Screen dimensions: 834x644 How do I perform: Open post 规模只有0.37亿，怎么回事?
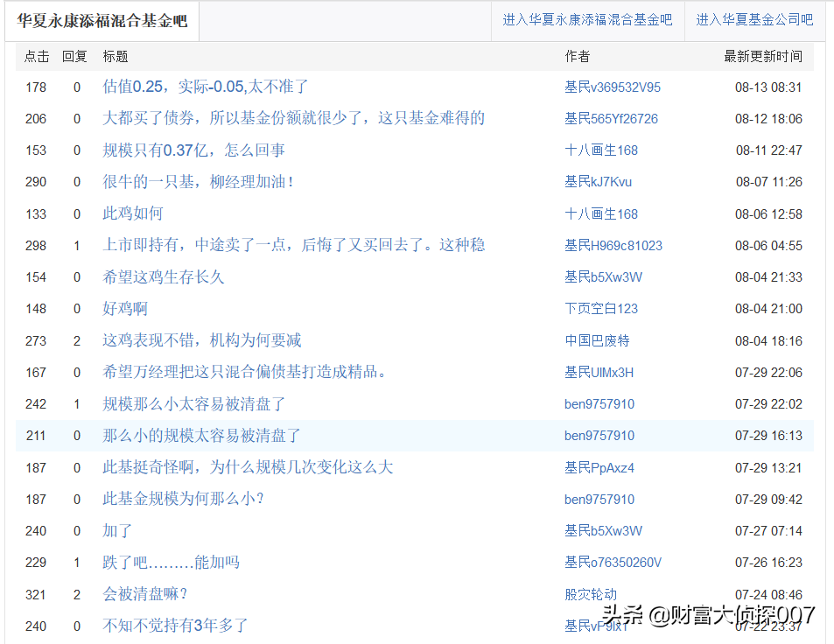(193, 150)
